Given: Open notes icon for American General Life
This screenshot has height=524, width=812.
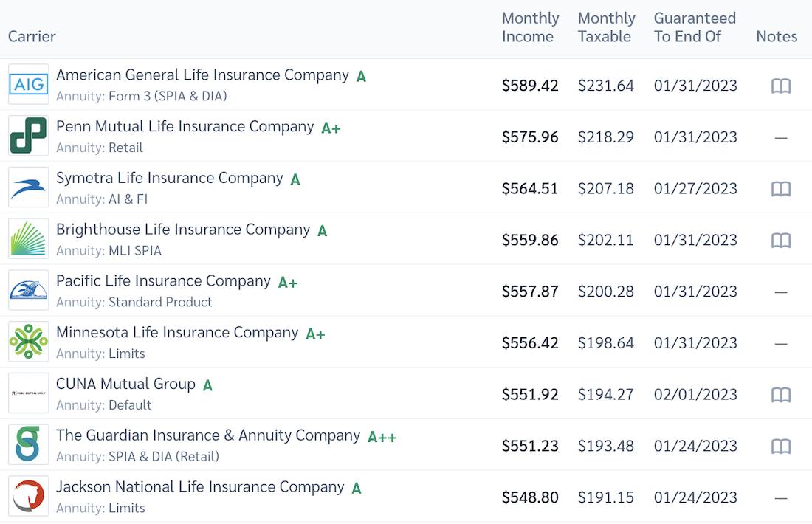Looking at the screenshot, I should click(781, 86).
